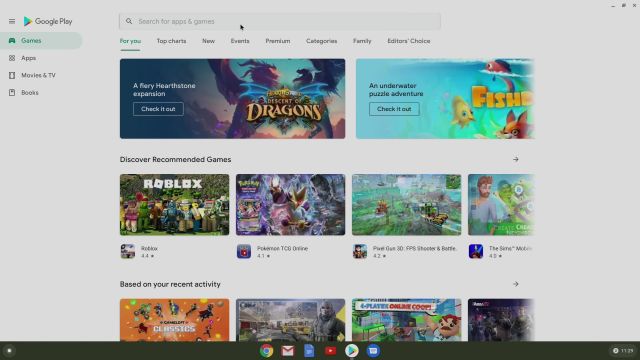Switch to the Family tab
Screen dimensions: 640x360
(x=362, y=41)
